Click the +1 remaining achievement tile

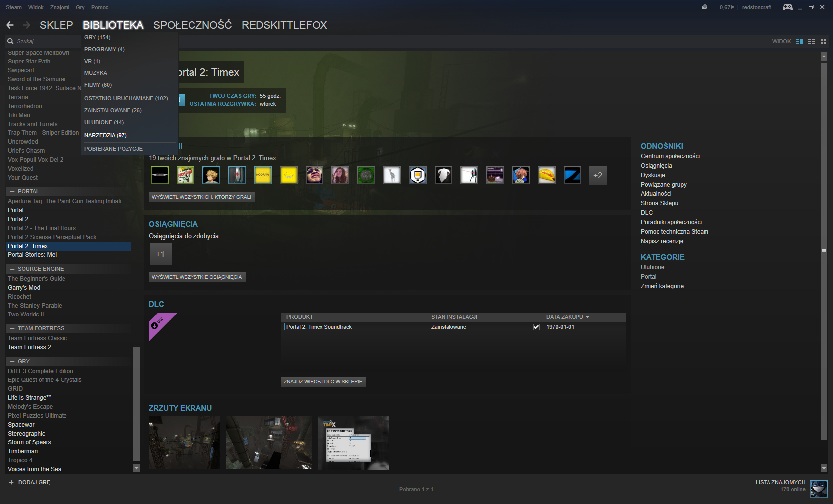[x=160, y=254]
